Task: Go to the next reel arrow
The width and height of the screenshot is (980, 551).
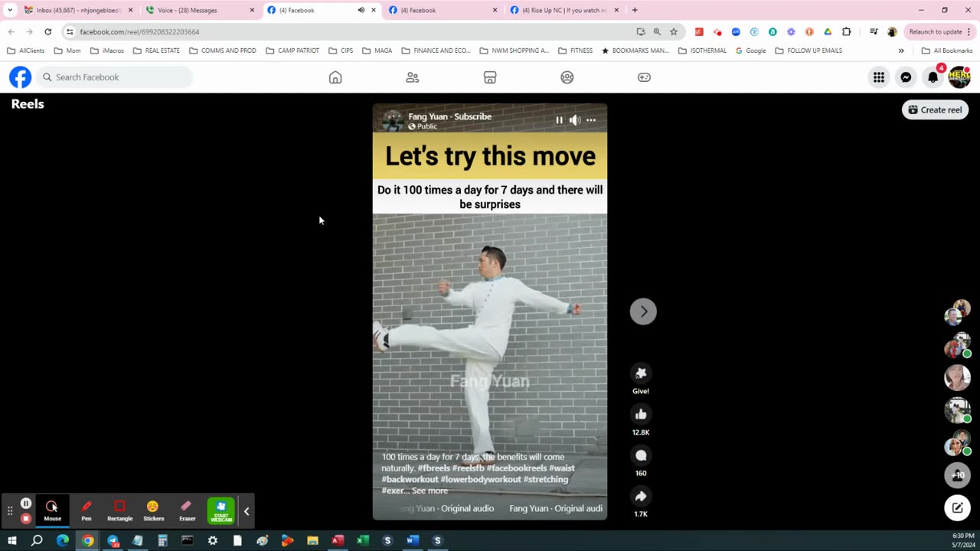Action: [643, 311]
